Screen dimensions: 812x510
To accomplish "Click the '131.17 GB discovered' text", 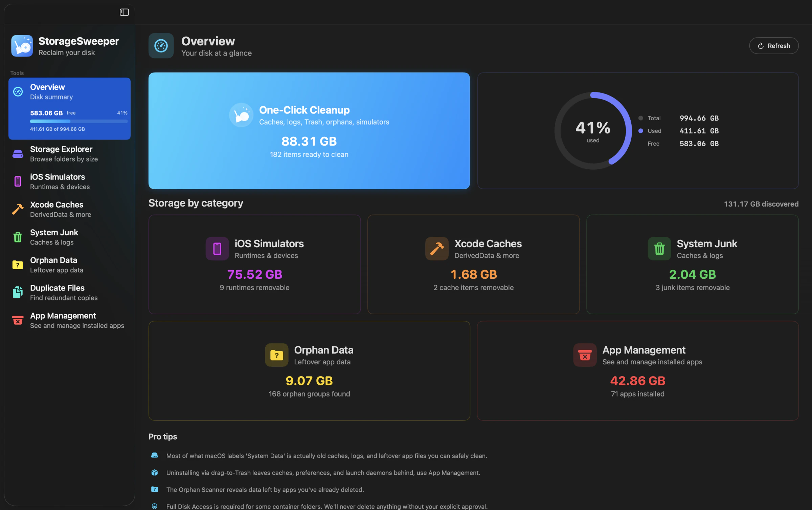I will click(x=761, y=204).
